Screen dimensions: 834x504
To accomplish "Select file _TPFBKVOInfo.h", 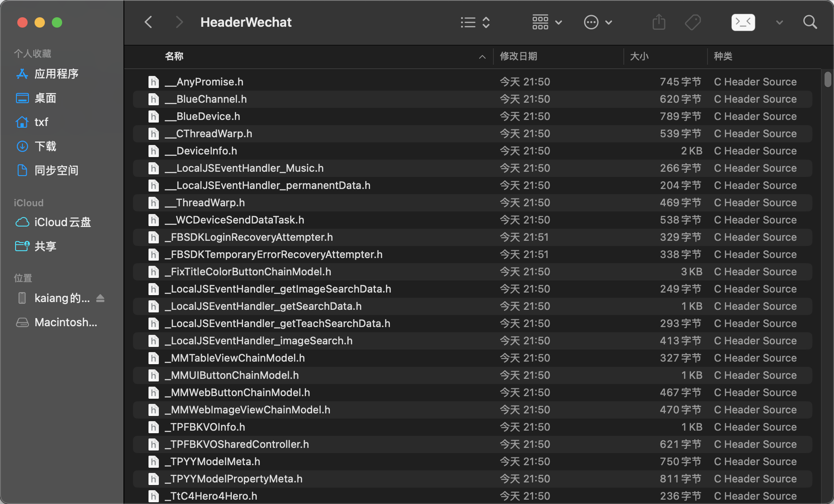I will coord(472,427).
